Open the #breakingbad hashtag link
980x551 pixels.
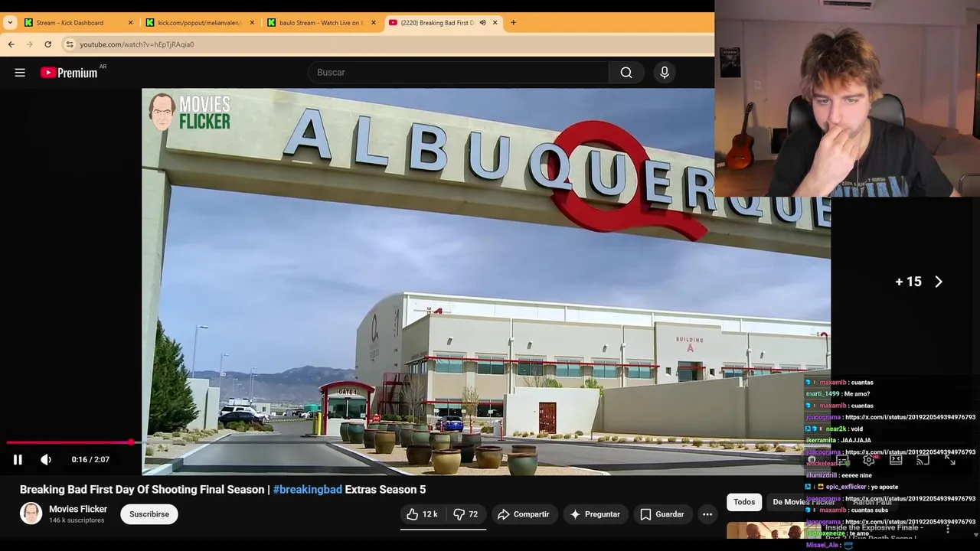click(x=307, y=490)
